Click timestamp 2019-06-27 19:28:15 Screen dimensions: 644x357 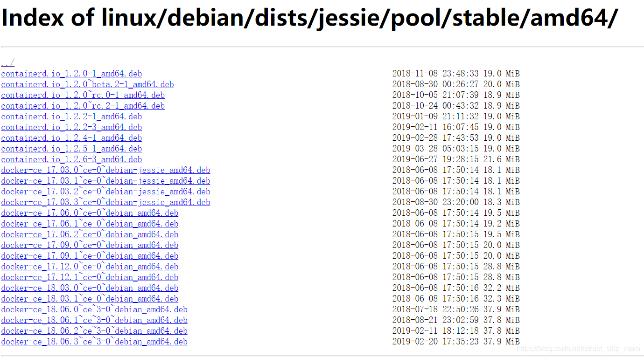[435, 159]
